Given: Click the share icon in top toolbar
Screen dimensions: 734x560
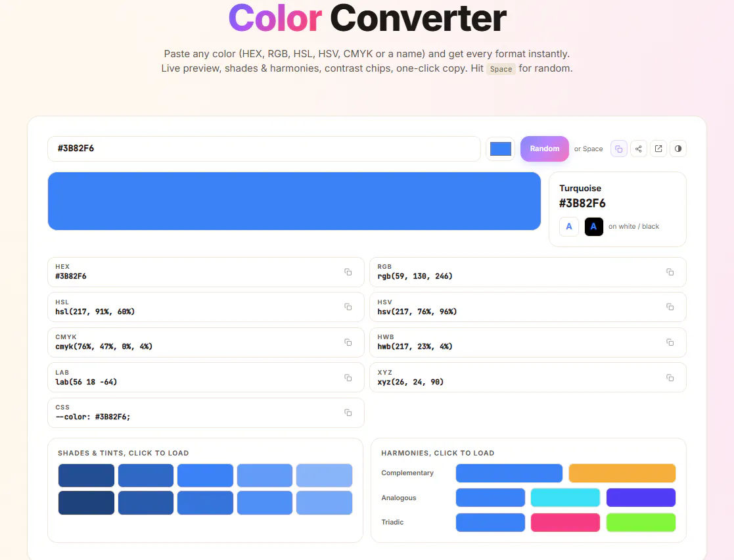Looking at the screenshot, I should pyautogui.click(x=639, y=149).
